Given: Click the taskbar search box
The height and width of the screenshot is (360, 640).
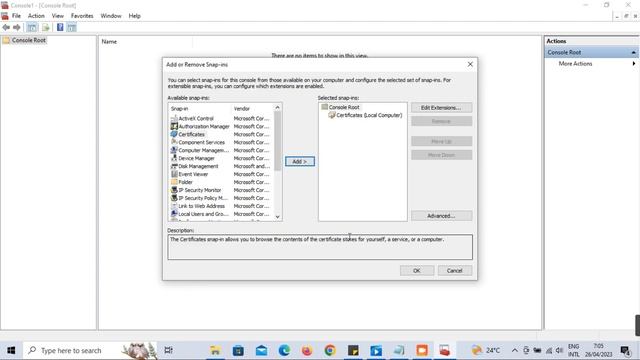Looking at the screenshot, I should (90, 350).
